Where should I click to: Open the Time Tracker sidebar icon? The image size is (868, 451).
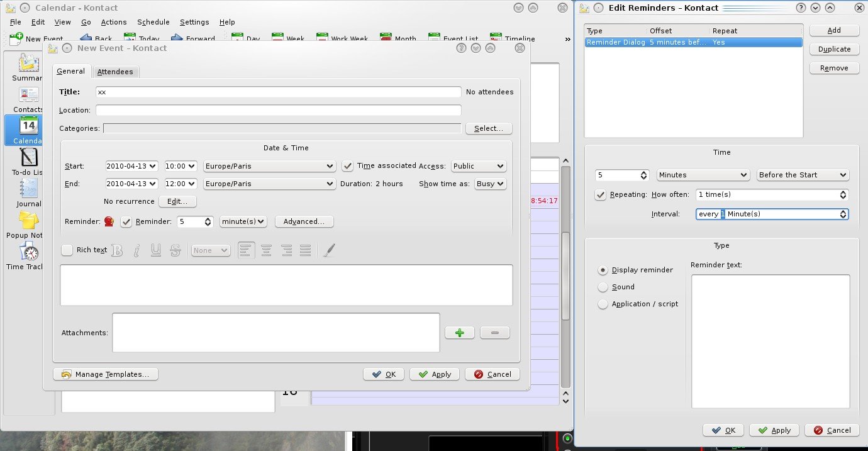coord(29,253)
